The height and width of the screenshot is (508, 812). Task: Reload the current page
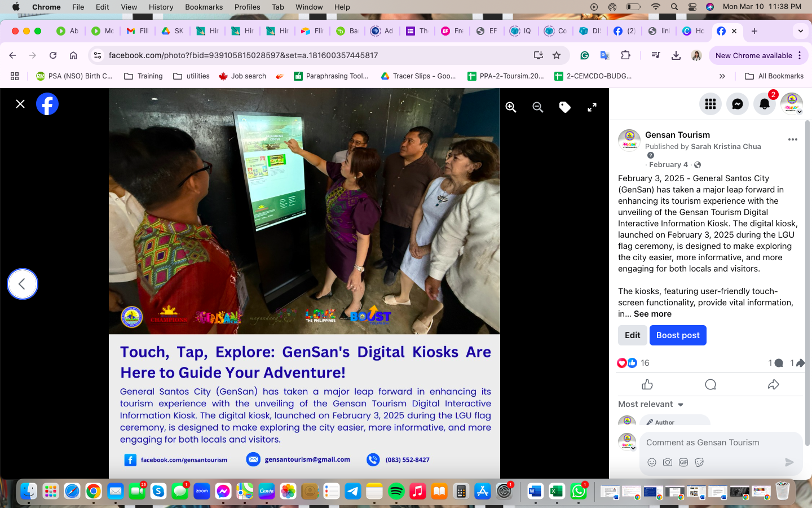click(53, 55)
